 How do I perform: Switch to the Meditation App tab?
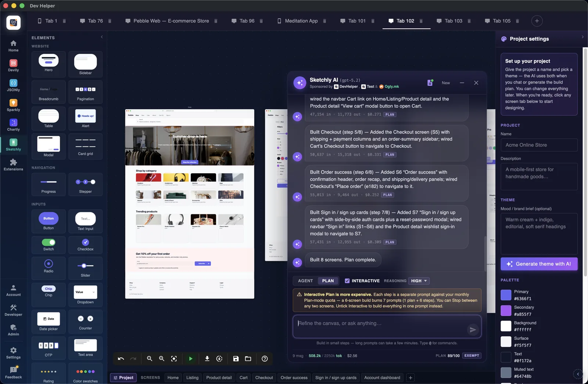[x=301, y=21]
